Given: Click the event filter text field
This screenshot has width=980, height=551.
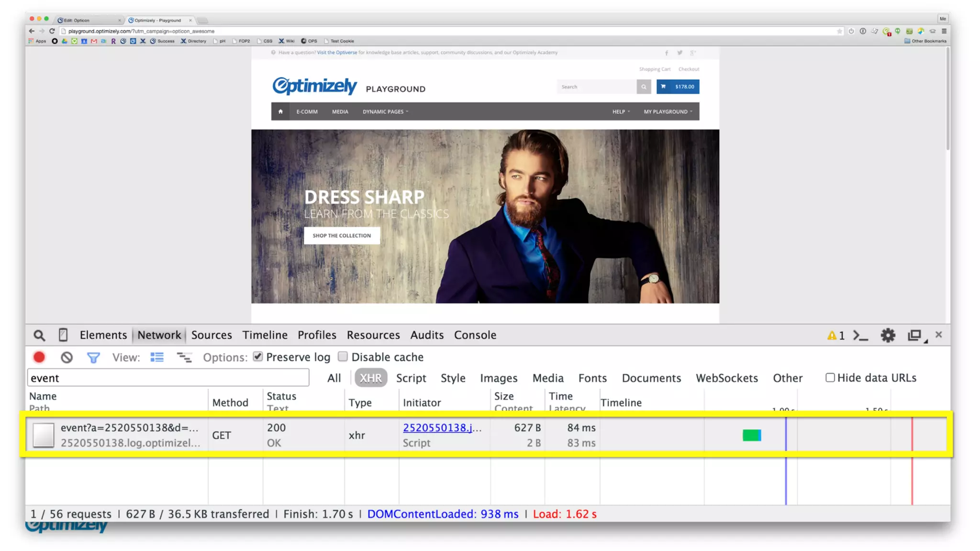Looking at the screenshot, I should pos(167,378).
